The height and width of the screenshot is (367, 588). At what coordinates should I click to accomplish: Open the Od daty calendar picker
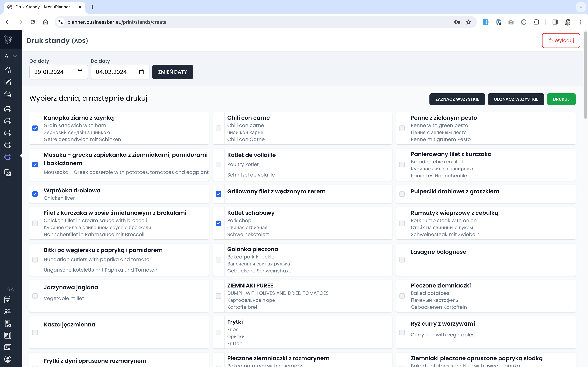80,72
